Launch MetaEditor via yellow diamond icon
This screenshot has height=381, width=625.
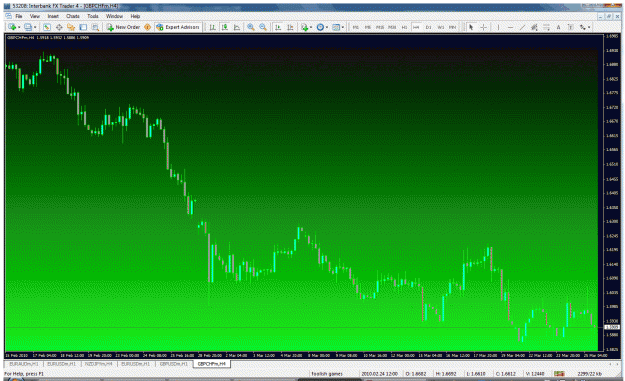coord(147,27)
